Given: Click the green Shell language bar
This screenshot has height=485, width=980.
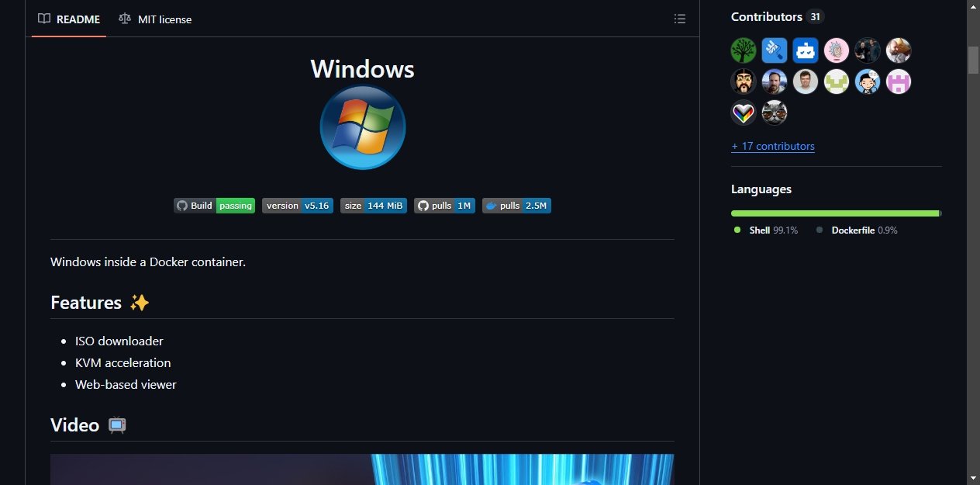Looking at the screenshot, I should (835, 213).
